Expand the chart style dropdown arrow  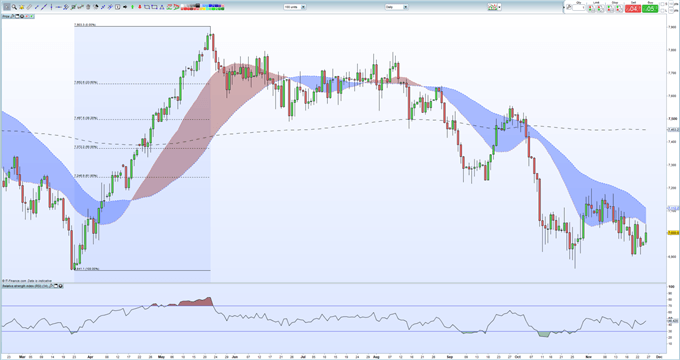[500, 7]
